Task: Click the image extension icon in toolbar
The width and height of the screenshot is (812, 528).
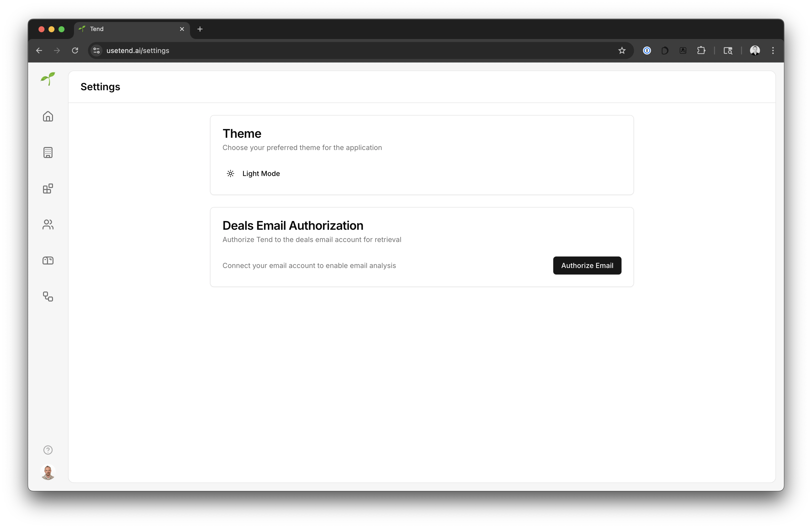Action: (x=683, y=50)
